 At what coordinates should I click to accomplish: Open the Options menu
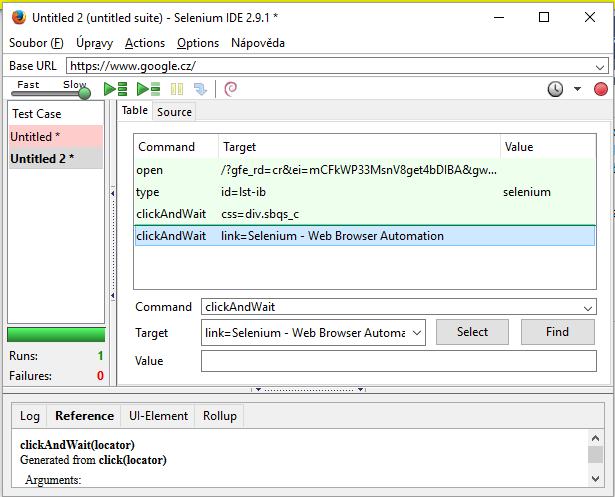198,43
